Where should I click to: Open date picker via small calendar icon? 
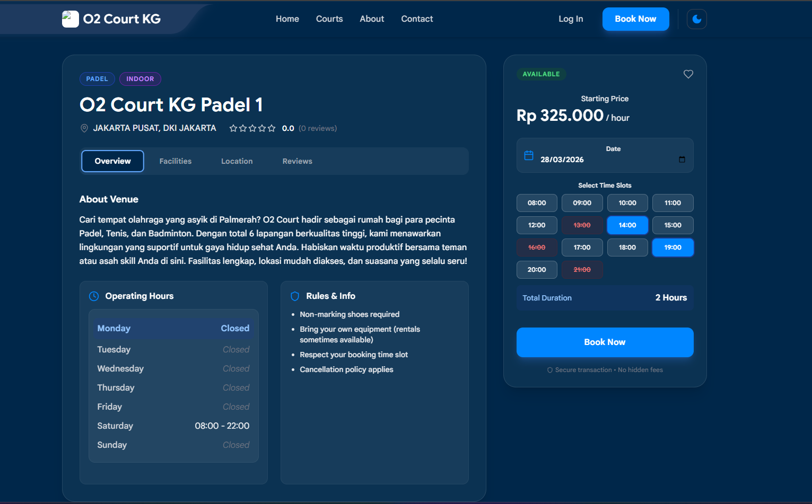(x=682, y=160)
